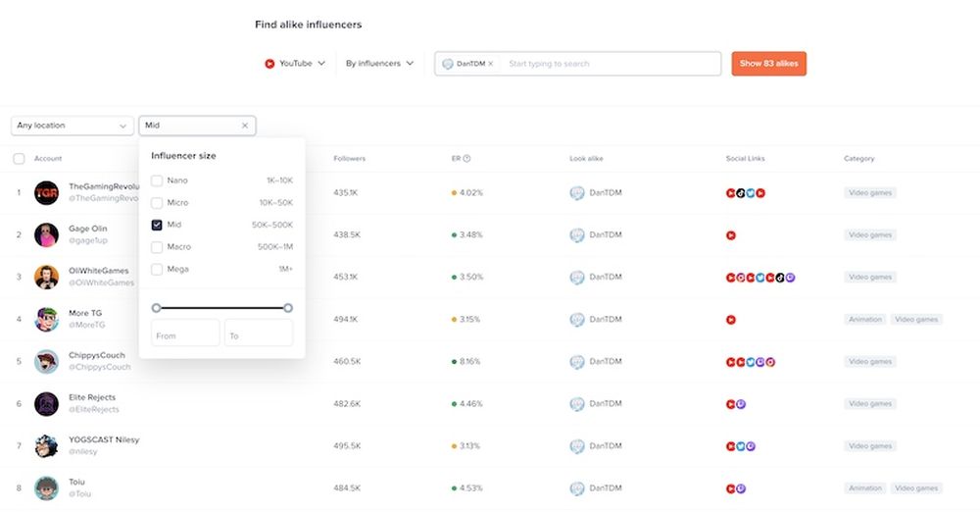
Task: Open OliWhiteGames Twitch social link
Action: [x=790, y=278]
